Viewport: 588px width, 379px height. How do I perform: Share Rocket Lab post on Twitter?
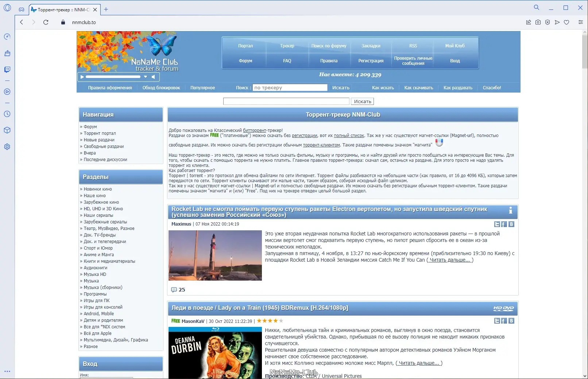(x=497, y=224)
